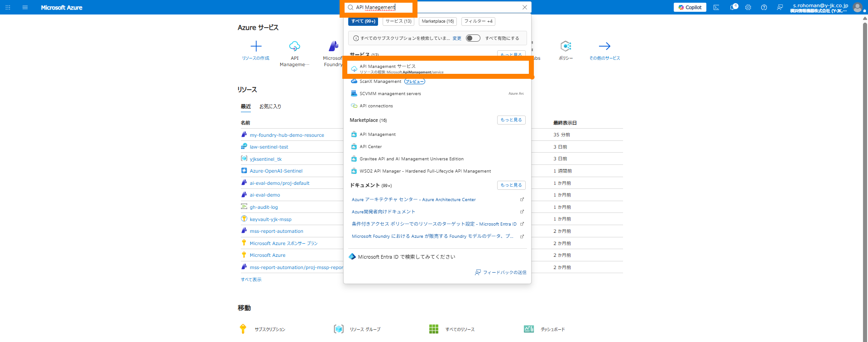868x342 pixels.
Task: Click the 最終表示日 column header
Action: (565, 123)
